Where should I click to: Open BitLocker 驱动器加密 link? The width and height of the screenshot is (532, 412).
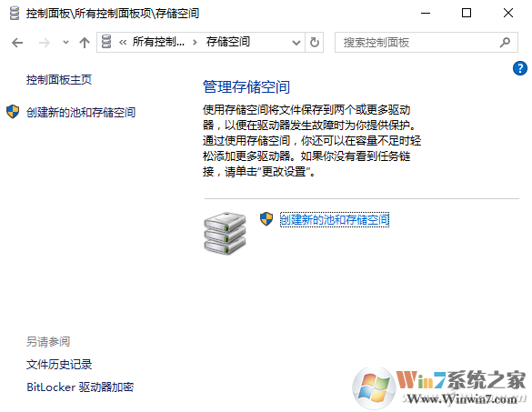tap(80, 387)
